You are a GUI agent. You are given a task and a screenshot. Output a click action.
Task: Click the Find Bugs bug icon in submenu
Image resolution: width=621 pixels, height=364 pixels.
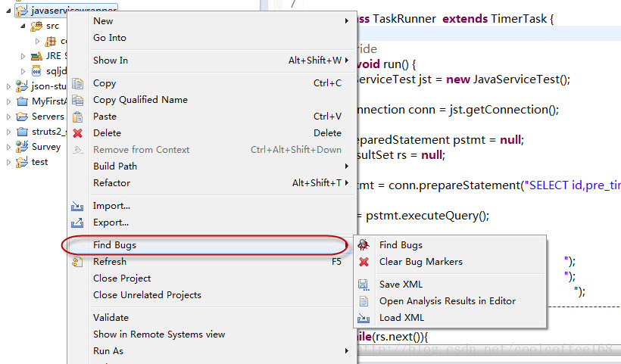point(364,245)
